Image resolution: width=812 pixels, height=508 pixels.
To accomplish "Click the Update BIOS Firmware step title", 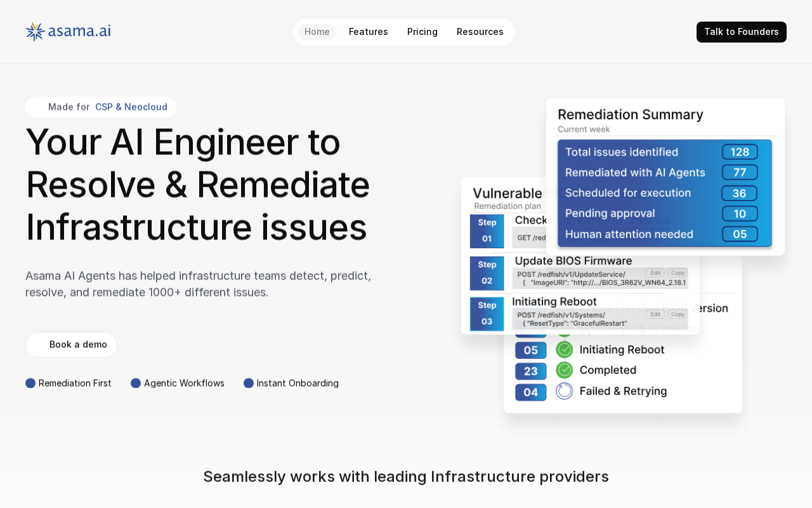I will 573,261.
